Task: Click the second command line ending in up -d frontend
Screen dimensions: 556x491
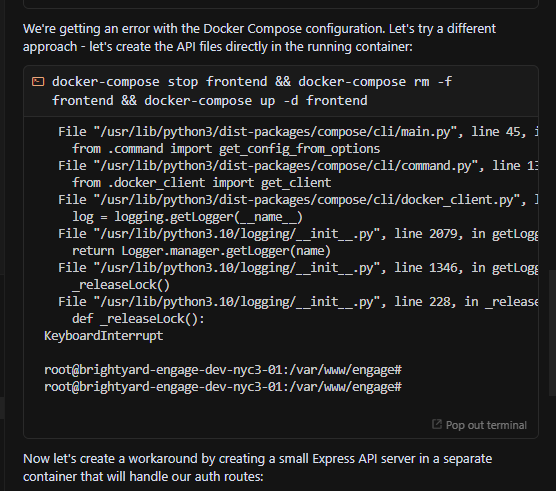Action: pyautogui.click(x=210, y=101)
